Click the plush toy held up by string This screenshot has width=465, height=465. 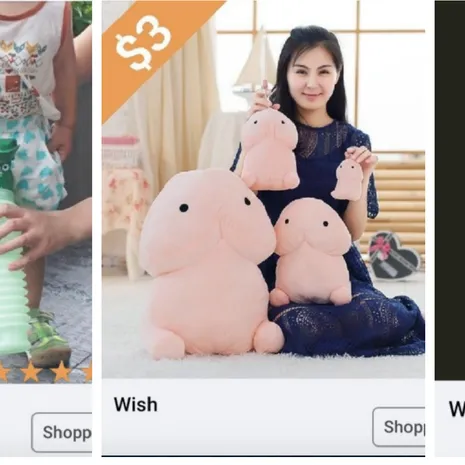pyautogui.click(x=269, y=149)
